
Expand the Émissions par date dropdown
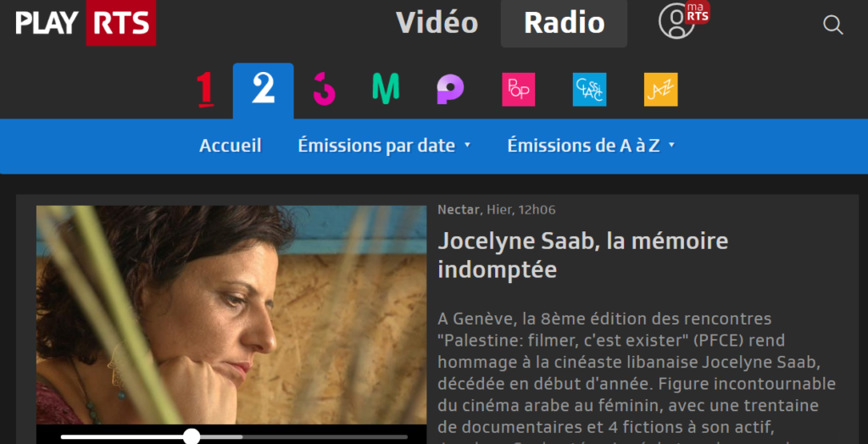[x=384, y=146]
